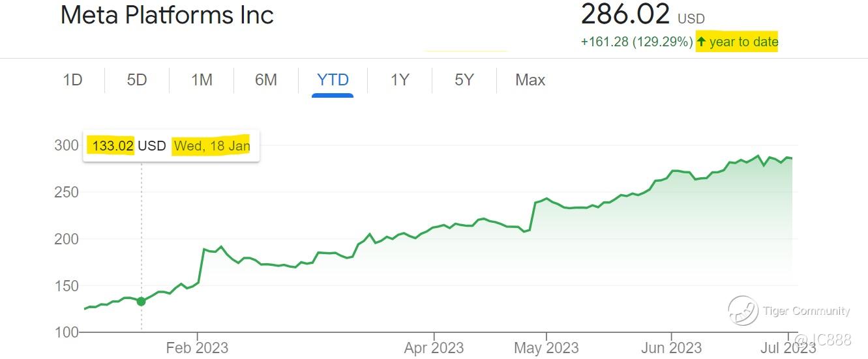Click the 133.02 USD tooltip box
Screen dimensions: 868x359
click(x=171, y=146)
